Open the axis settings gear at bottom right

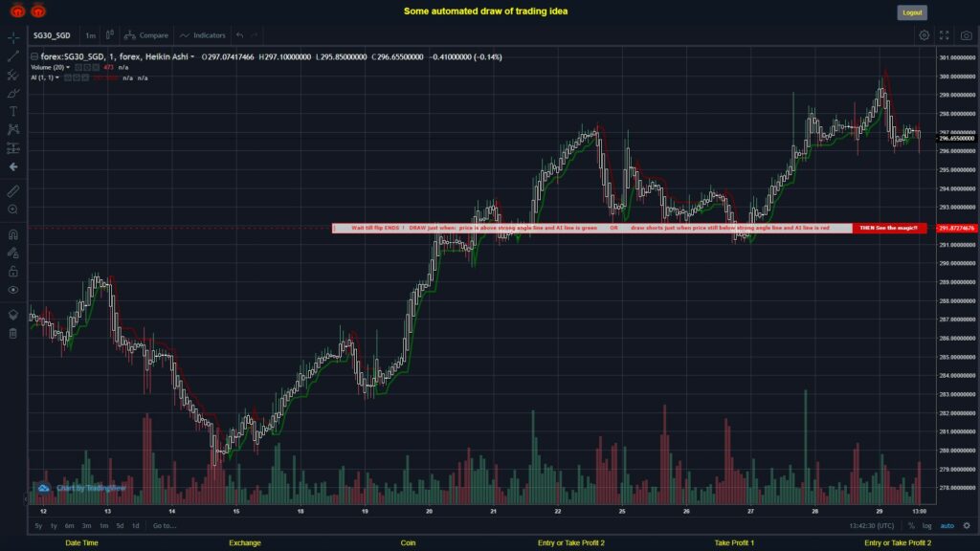click(x=967, y=525)
